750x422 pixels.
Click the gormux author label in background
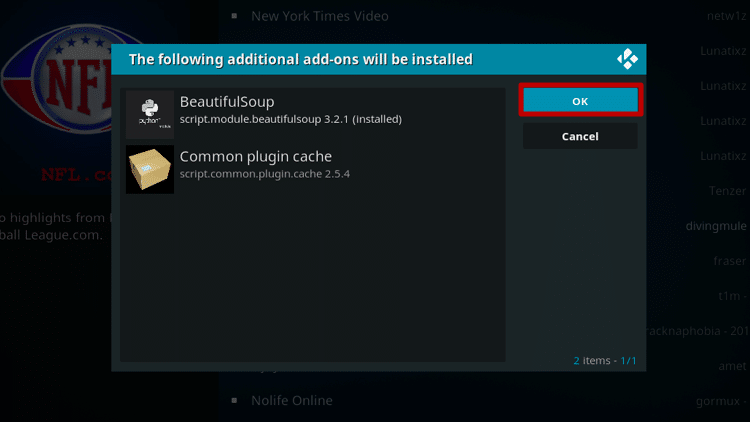(721, 401)
